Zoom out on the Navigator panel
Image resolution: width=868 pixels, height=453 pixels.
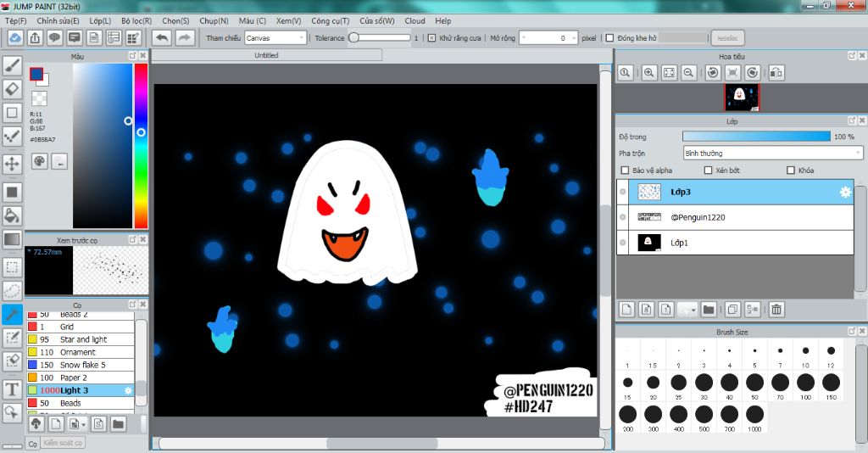click(688, 73)
